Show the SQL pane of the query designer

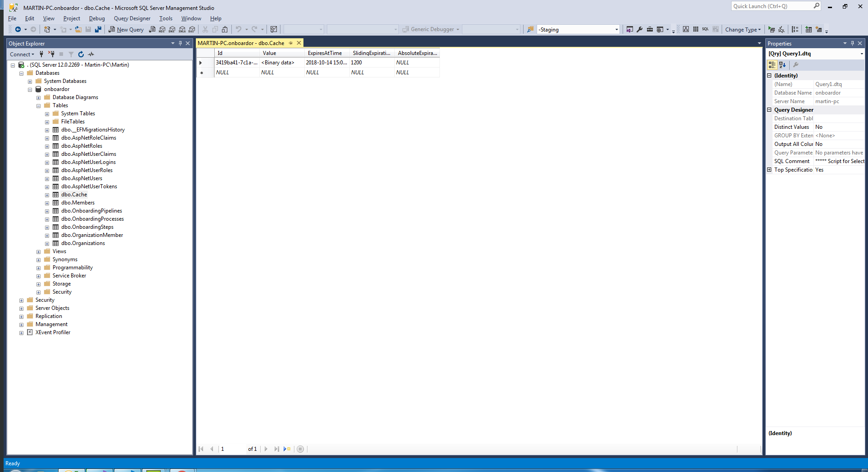click(705, 29)
